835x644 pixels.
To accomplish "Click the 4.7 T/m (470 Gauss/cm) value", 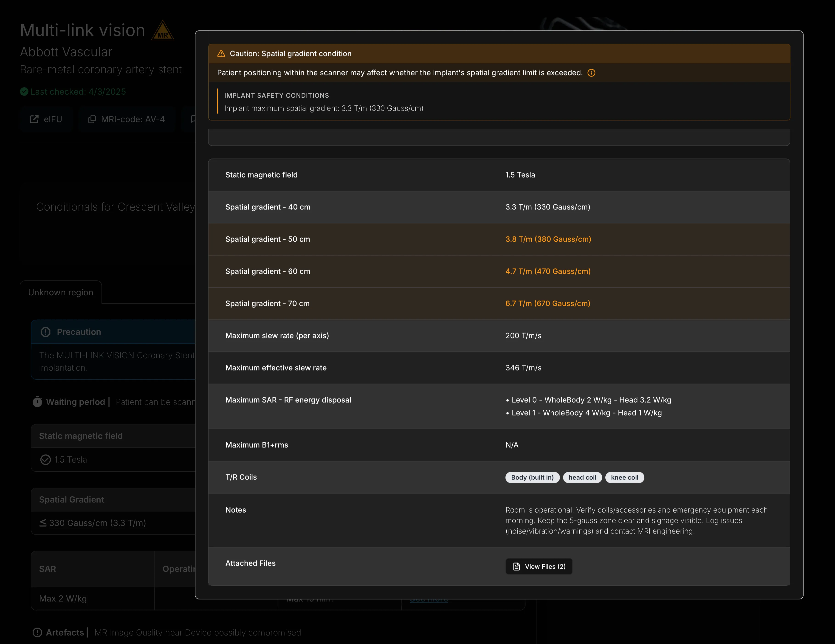I will [x=548, y=271].
